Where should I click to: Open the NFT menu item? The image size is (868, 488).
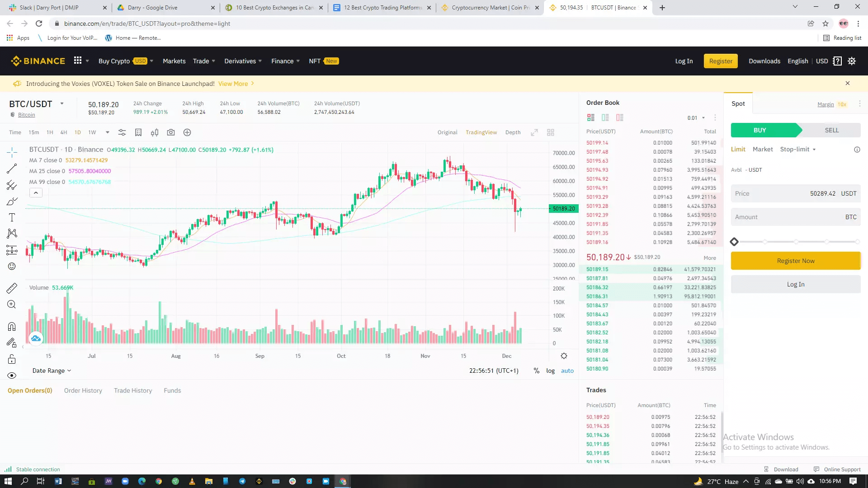point(324,61)
